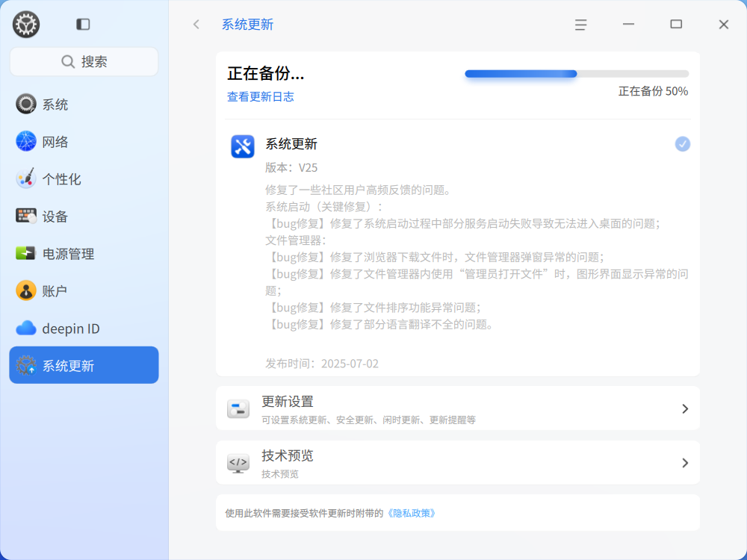Click the Control Center gear logo
747x560 pixels.
(x=25, y=25)
